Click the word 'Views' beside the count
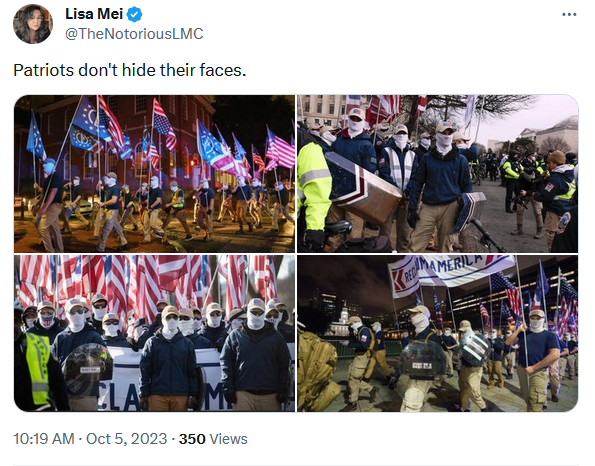 click(228, 439)
